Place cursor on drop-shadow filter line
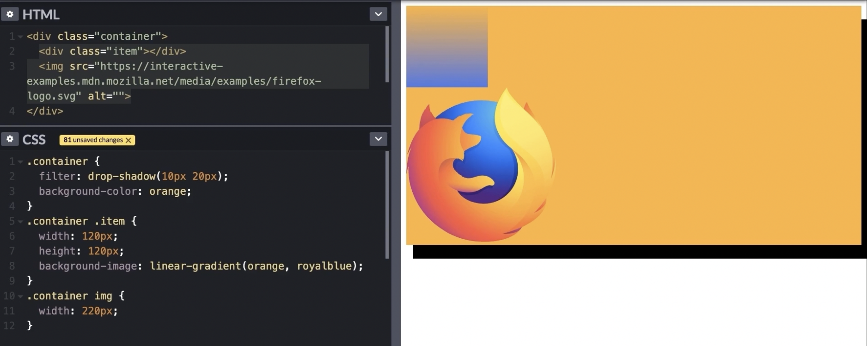This screenshot has height=346, width=868. (134, 176)
